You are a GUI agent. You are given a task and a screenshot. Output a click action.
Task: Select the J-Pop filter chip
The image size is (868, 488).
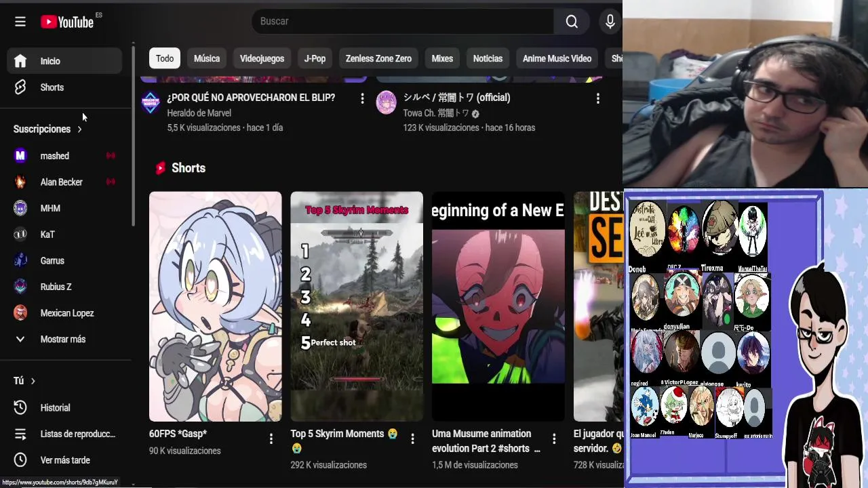(x=315, y=58)
